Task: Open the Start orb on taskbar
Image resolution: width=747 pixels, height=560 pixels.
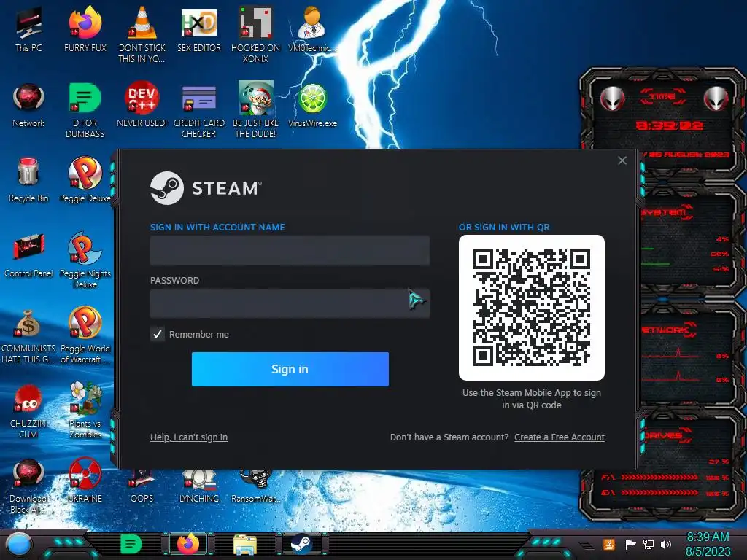Action: [x=18, y=544]
